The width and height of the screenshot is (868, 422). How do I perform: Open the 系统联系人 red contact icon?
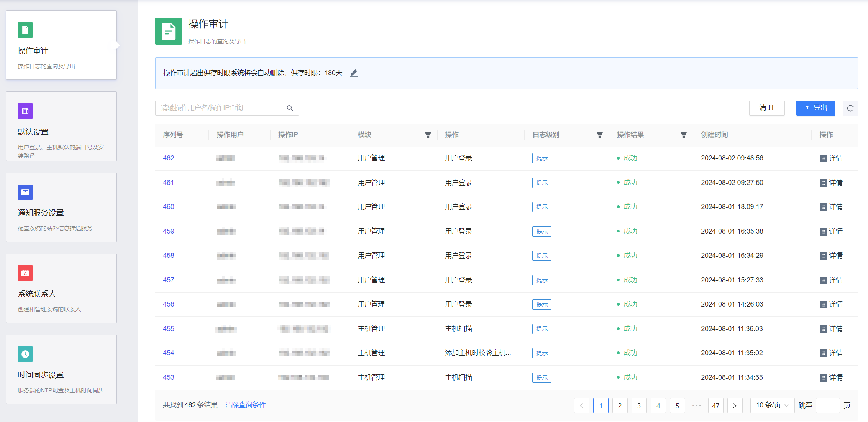tap(25, 273)
